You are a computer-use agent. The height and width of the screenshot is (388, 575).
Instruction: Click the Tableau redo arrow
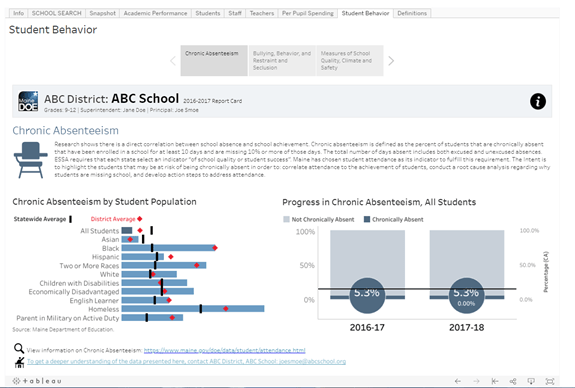click(476, 381)
